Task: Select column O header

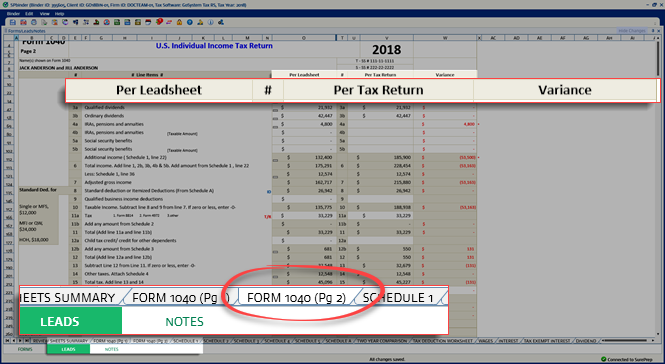Action: tap(304, 38)
